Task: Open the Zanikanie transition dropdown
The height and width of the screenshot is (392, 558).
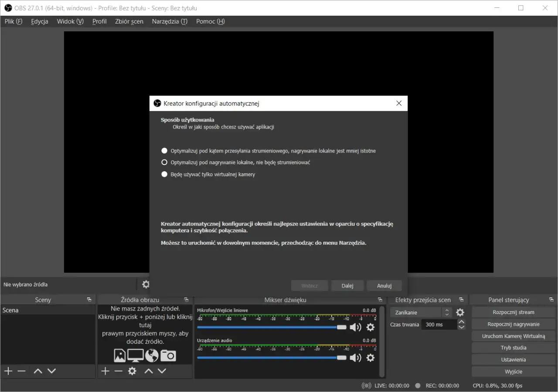Action: [421, 312]
